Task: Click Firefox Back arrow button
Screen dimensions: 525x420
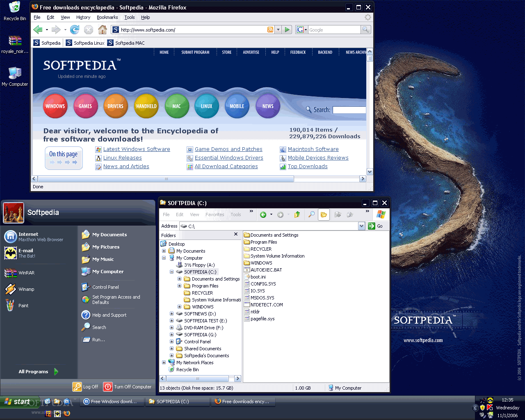Action: 38,30
